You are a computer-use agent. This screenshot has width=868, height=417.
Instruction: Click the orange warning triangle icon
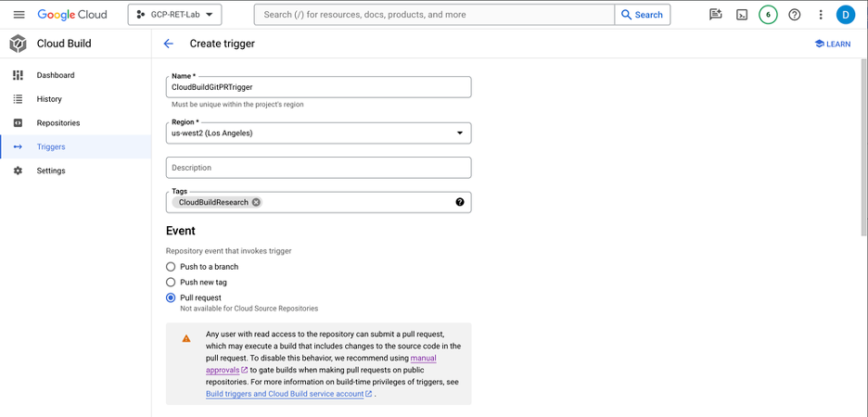[186, 338]
